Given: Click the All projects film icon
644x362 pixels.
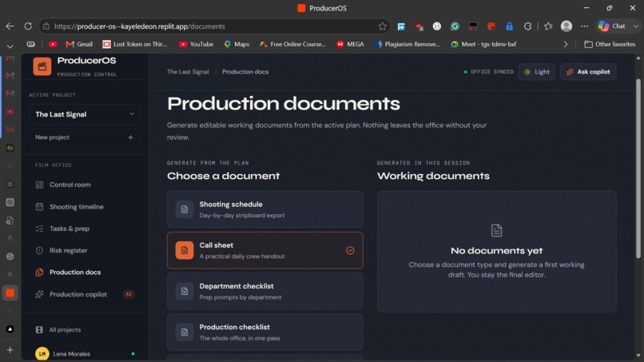Looking at the screenshot, I should coord(39,329).
